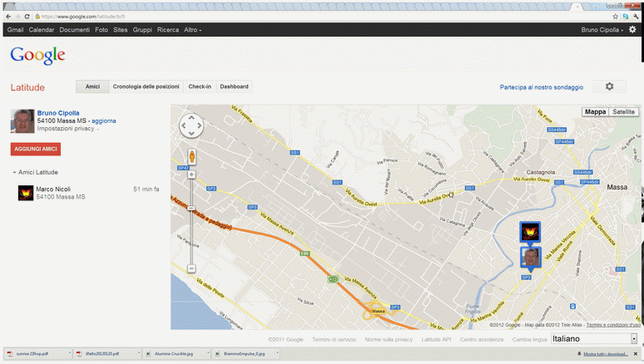
Task: Open Calendar from Google bar
Action: (42, 30)
